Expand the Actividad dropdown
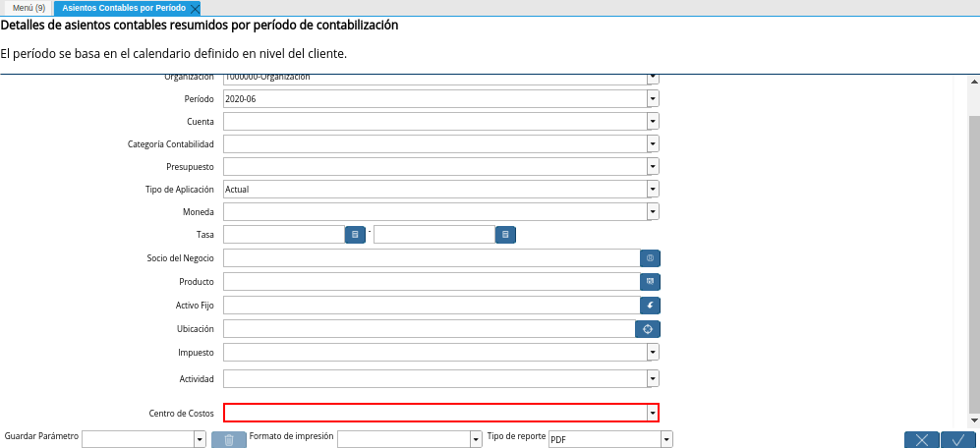The image size is (980, 448). click(x=653, y=378)
